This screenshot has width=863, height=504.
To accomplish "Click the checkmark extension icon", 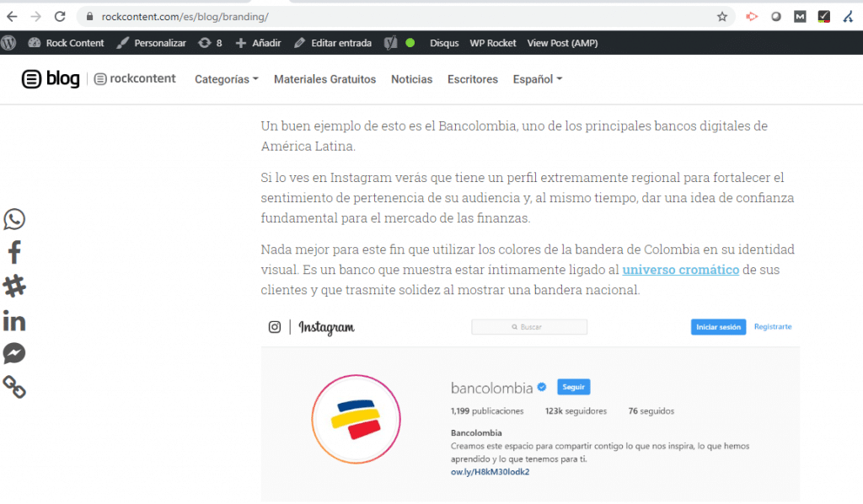I will (824, 17).
